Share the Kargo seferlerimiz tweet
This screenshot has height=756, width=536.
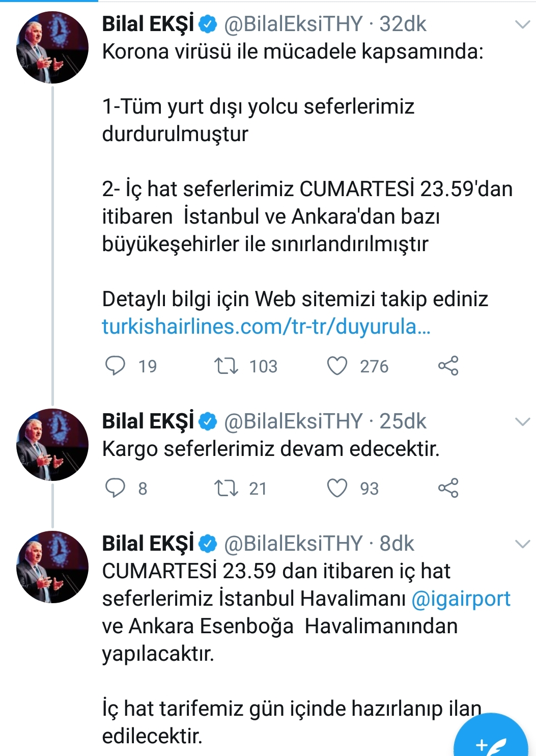click(x=448, y=488)
